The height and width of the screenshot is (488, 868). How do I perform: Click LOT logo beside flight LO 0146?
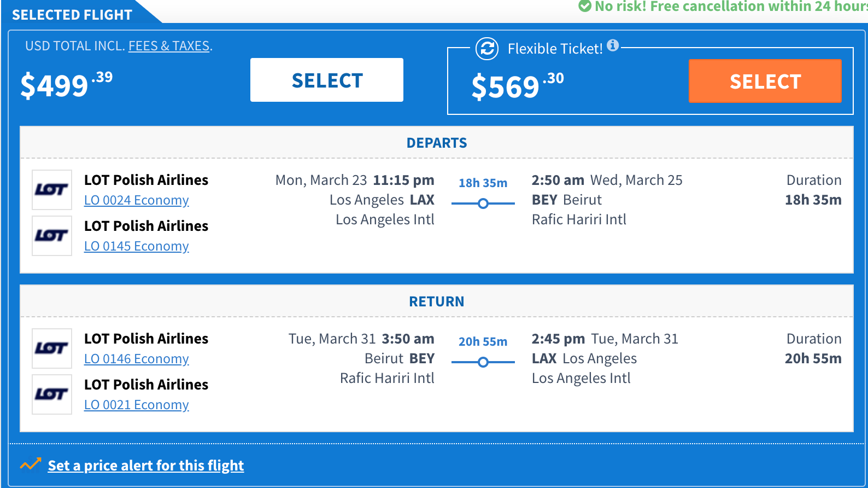pos(52,348)
